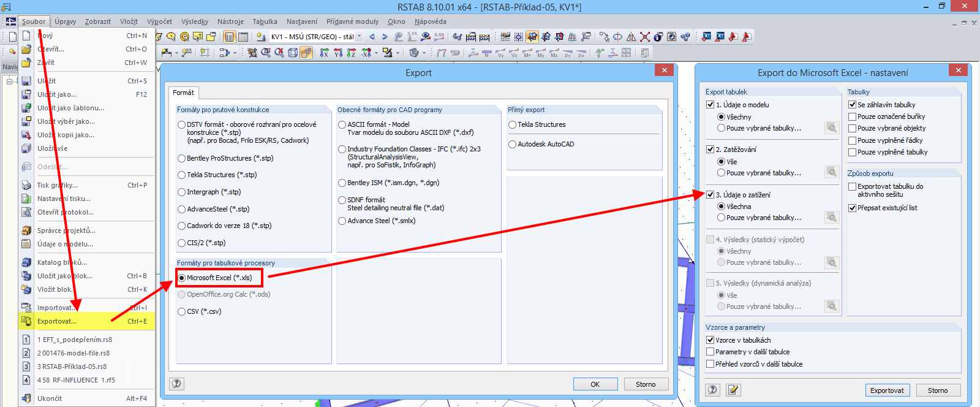
Task: Expand arrow beside selection tool icon
Action: tap(235, 53)
